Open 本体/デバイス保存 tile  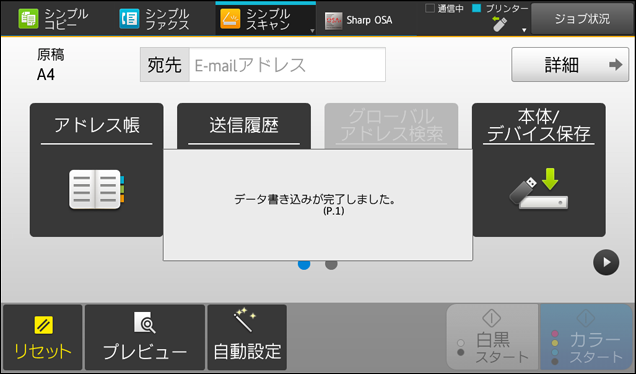(x=539, y=170)
